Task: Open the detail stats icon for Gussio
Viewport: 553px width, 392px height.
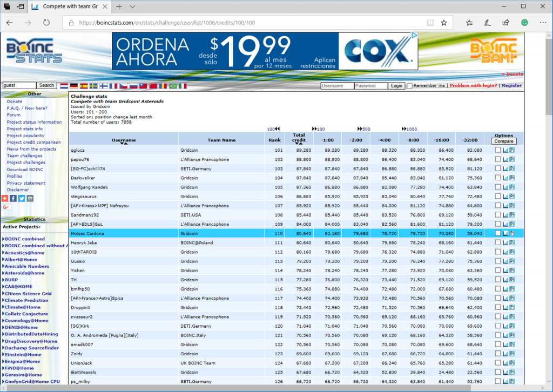Action: pos(512,261)
